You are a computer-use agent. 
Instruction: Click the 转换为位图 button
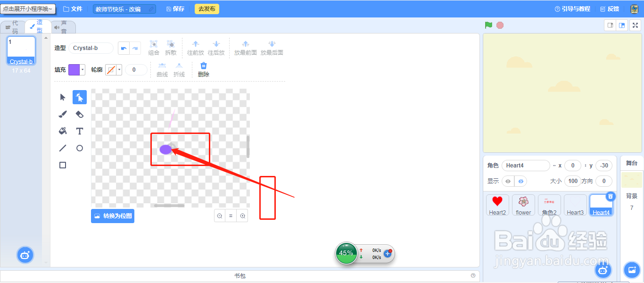(x=113, y=216)
